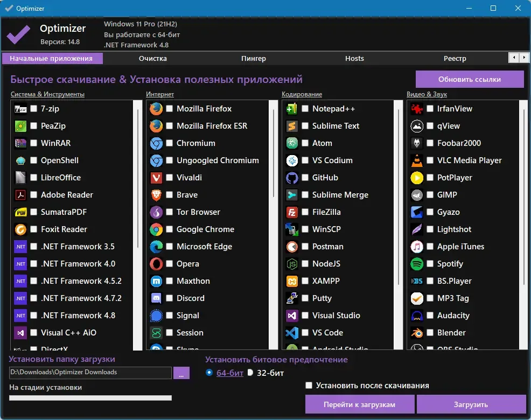The width and height of the screenshot is (531, 420).
Task: Click the Discord icon
Action: (x=156, y=298)
